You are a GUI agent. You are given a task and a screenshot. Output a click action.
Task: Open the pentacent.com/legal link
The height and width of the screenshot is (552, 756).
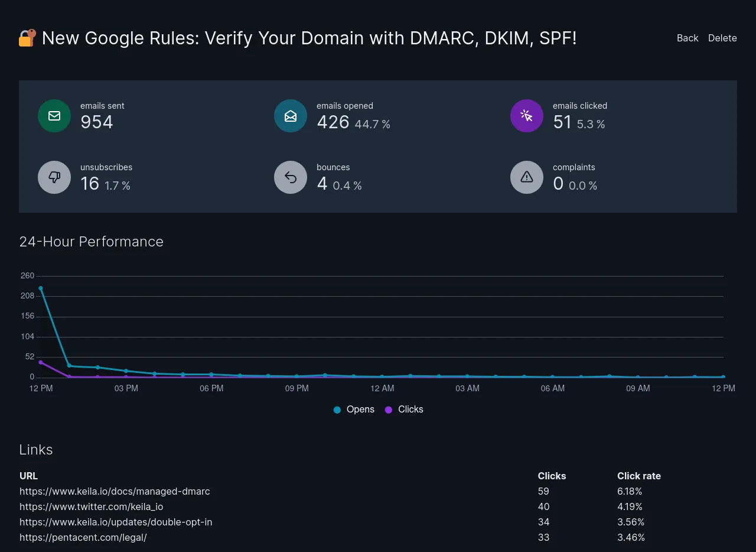point(83,537)
